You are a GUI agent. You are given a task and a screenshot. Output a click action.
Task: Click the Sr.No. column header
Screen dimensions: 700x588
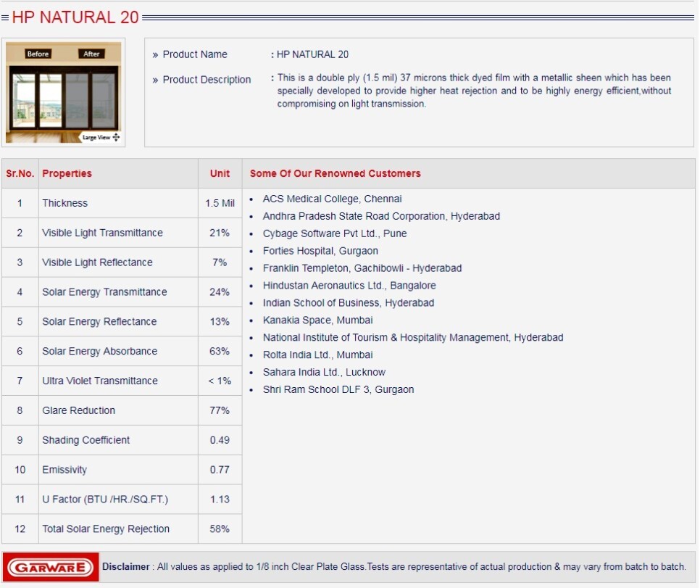tap(20, 173)
